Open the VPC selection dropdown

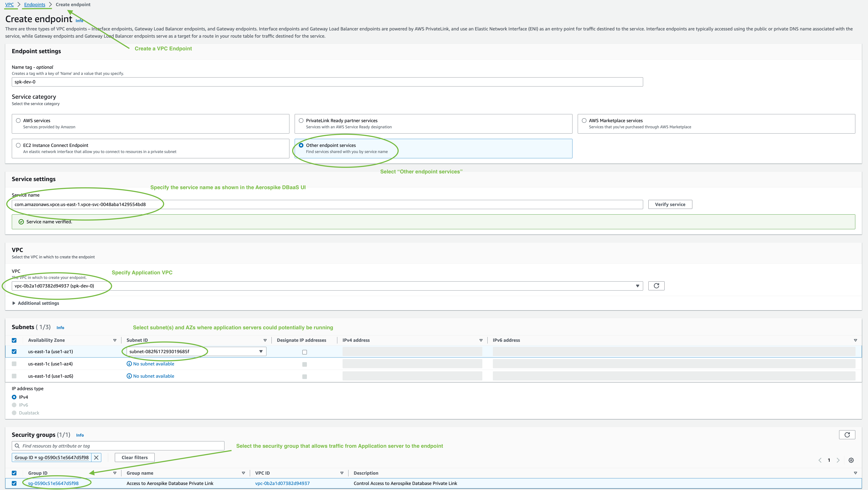pyautogui.click(x=327, y=286)
